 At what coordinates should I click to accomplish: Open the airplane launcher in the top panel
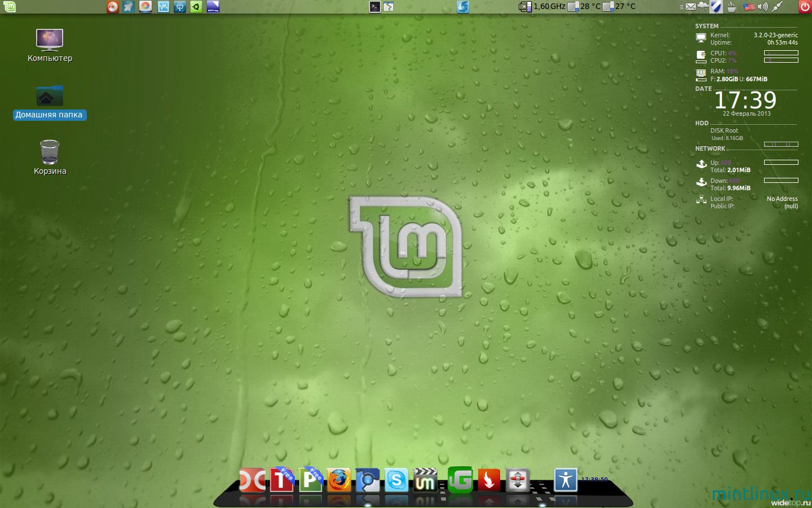[129, 7]
